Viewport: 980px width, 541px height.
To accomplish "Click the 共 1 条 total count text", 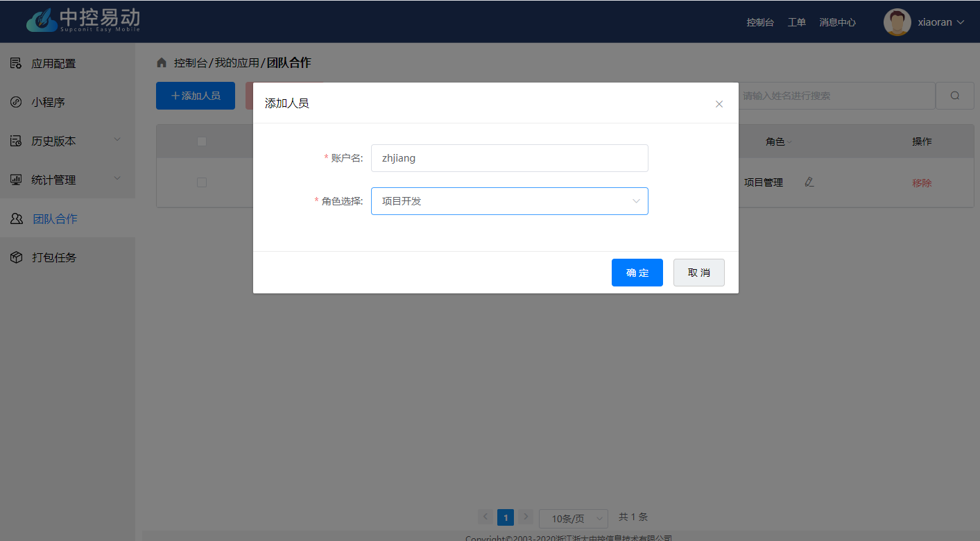I will pos(633,517).
